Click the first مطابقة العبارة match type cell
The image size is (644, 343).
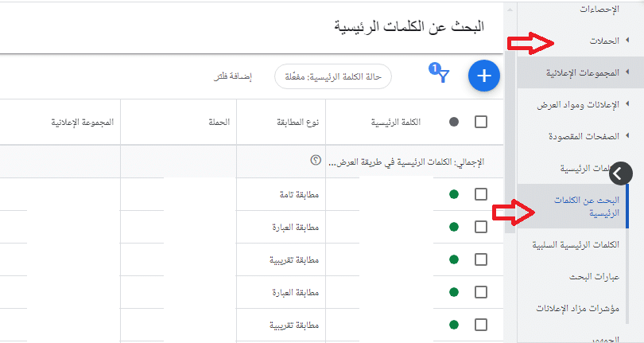pos(295,227)
